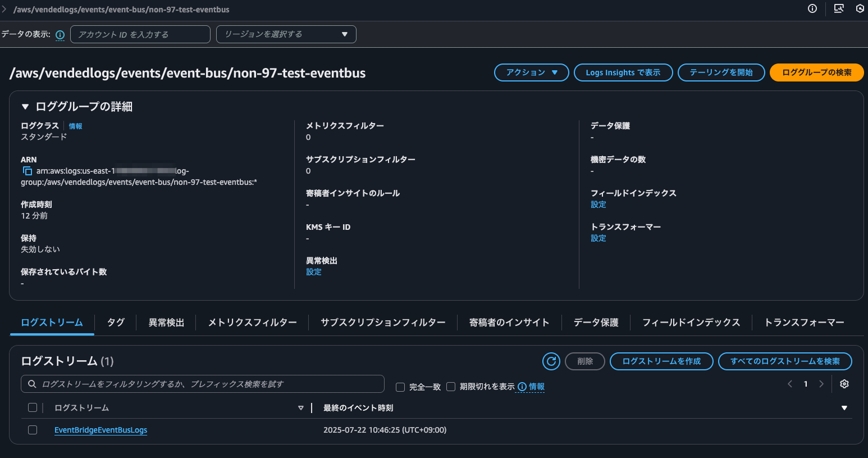Click info icon next to データの表示
Image resolution: width=868 pixels, height=458 pixels.
click(x=60, y=35)
